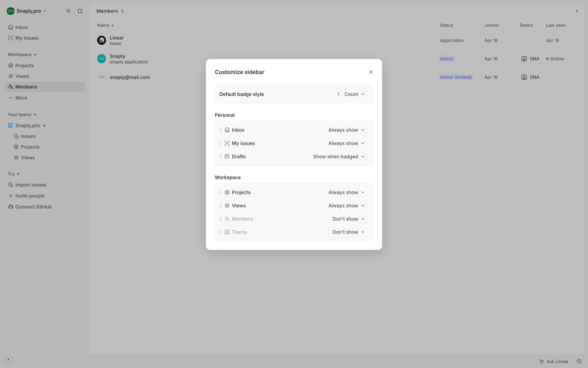
Task: Click the Linear app avatar icon
Action: click(x=101, y=40)
